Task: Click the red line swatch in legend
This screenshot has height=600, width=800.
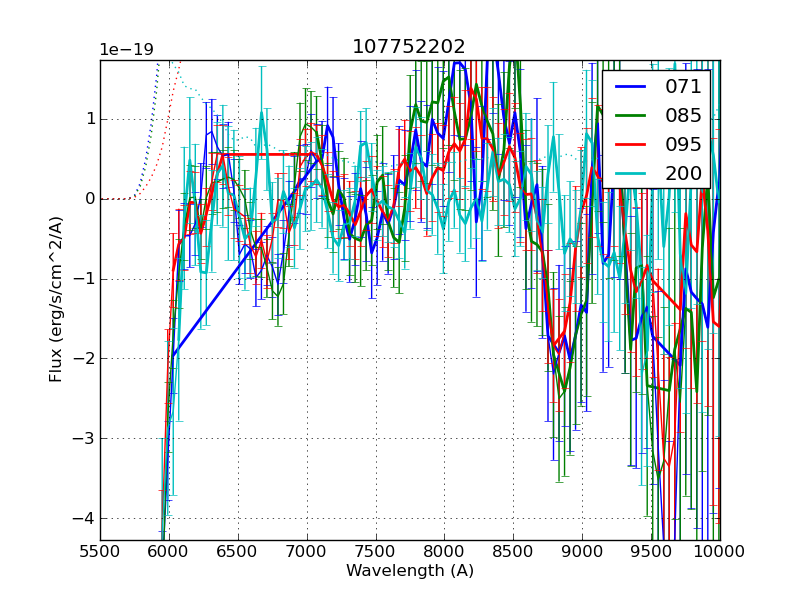Action: pyautogui.click(x=632, y=145)
